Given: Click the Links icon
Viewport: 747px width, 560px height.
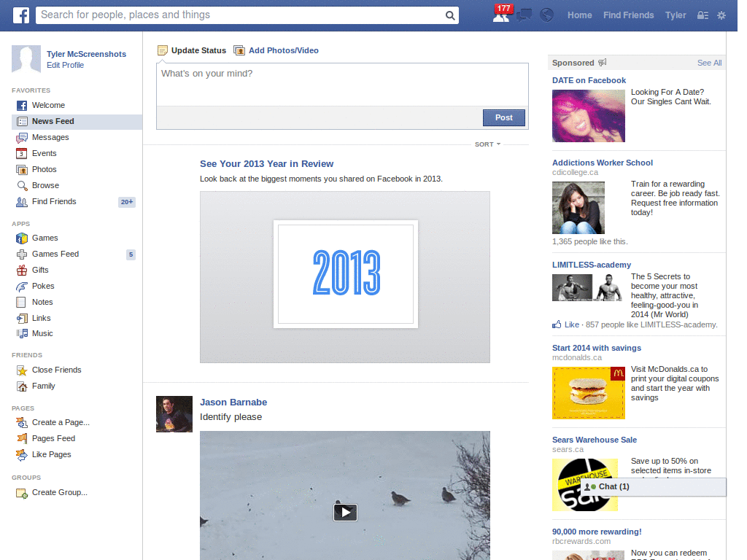Looking at the screenshot, I should click(x=21, y=318).
